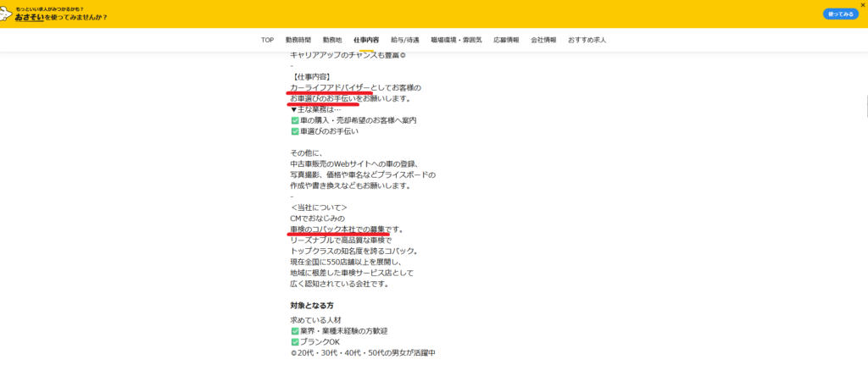This screenshot has height=365, width=868.
Task: Click the ▼ marker before 主な業務は
Action: 294,109
